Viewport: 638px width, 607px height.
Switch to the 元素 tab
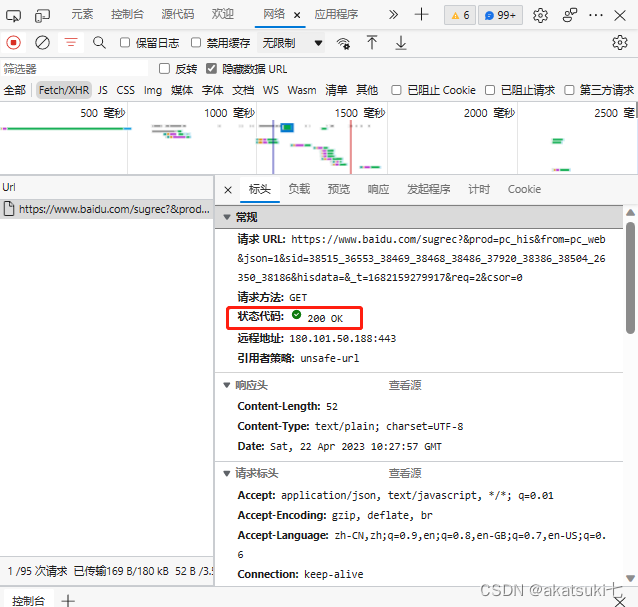[x=82, y=14]
